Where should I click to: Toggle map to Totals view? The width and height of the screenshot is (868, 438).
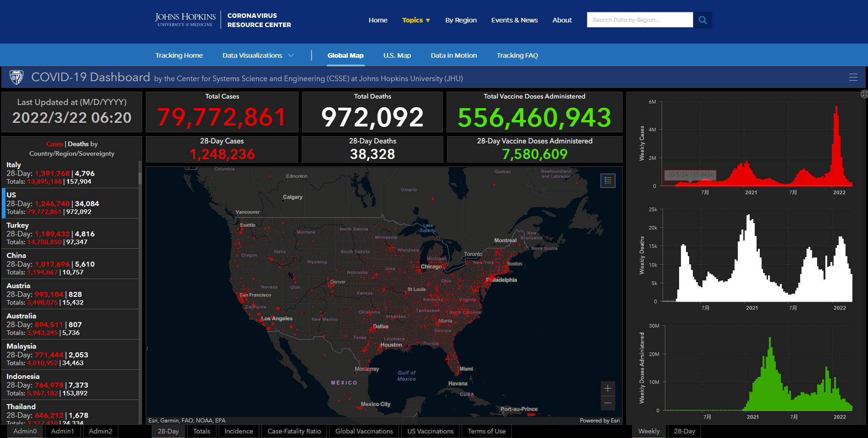coord(201,431)
